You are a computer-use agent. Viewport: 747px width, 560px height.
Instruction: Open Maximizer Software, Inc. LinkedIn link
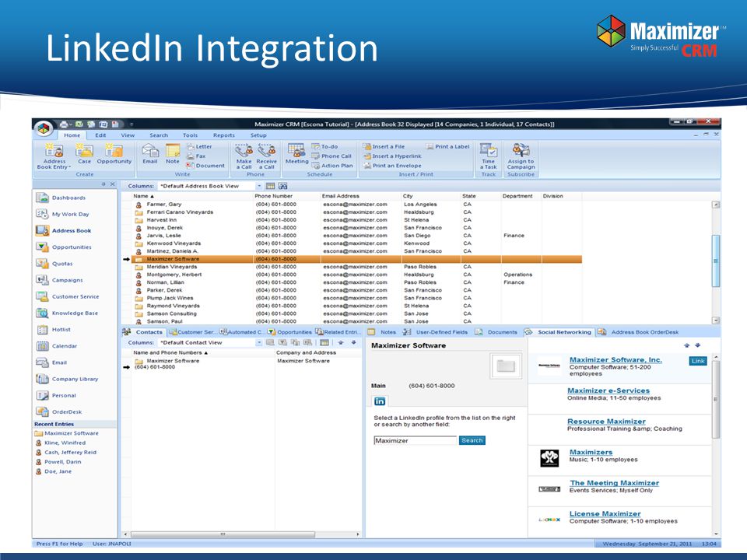(615, 360)
